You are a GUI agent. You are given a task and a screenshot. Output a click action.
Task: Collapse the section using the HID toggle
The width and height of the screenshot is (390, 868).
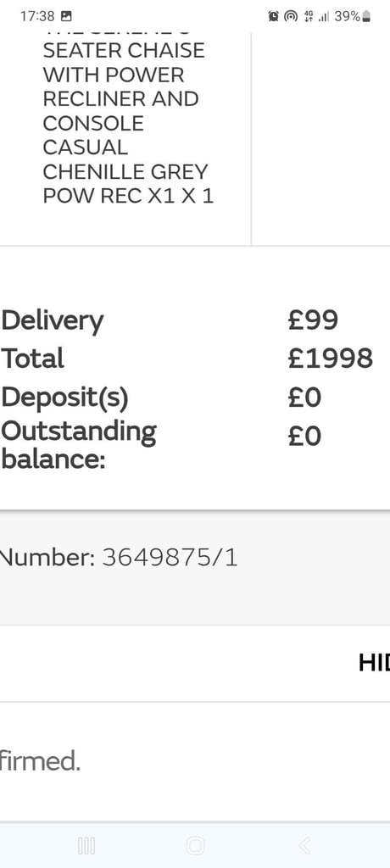pos(374,663)
